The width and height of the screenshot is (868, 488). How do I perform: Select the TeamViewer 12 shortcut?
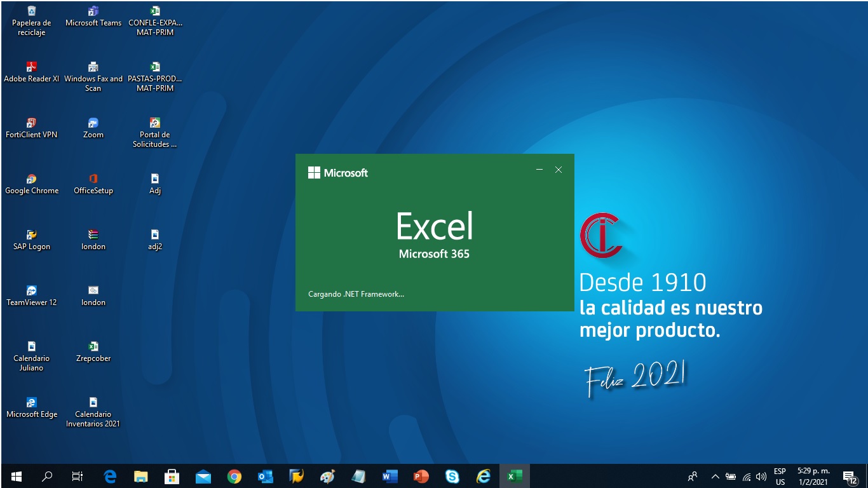tap(31, 296)
